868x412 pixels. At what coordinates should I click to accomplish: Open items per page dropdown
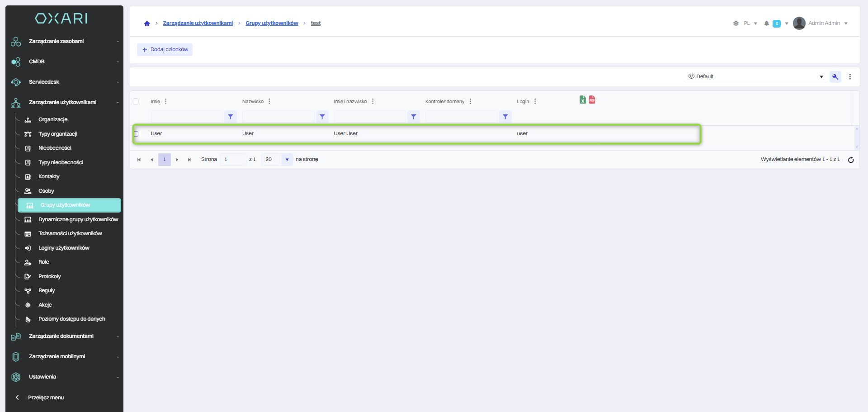point(287,160)
